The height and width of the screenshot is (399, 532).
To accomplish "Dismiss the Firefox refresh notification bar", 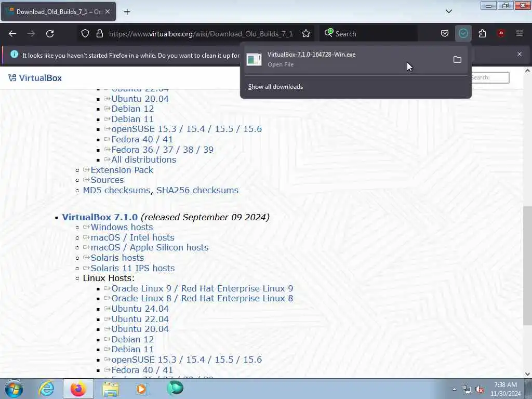I will [x=520, y=54].
